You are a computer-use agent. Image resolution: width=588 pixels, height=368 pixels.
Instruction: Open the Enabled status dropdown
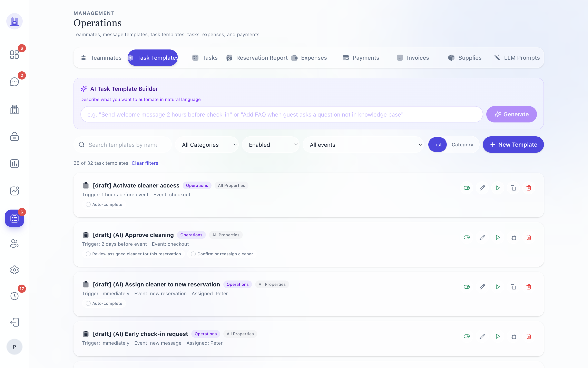271,145
